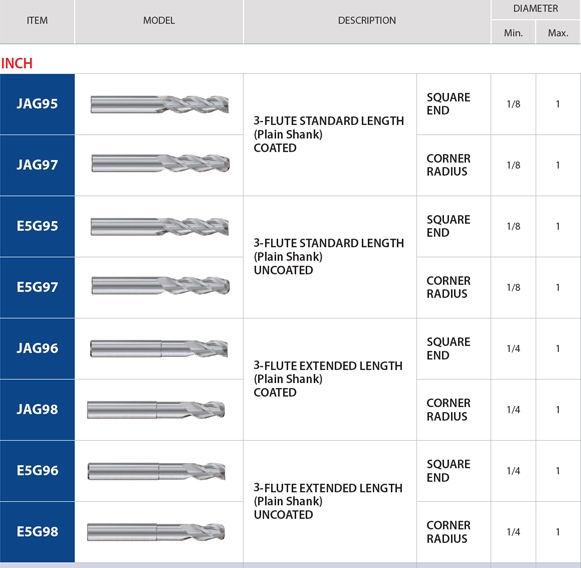Click the JAG98 end mill image
581x568 pixels.
pyautogui.click(x=156, y=410)
